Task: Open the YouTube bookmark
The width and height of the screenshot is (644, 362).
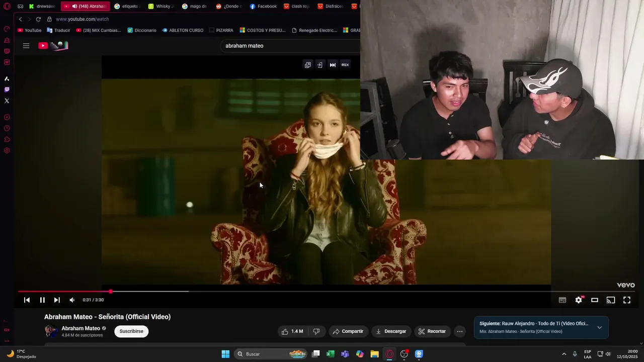Action: click(x=29, y=30)
